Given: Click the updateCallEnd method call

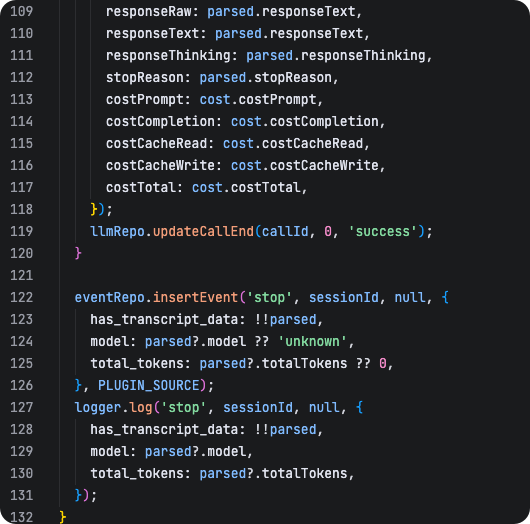Looking at the screenshot, I should pos(203,232).
